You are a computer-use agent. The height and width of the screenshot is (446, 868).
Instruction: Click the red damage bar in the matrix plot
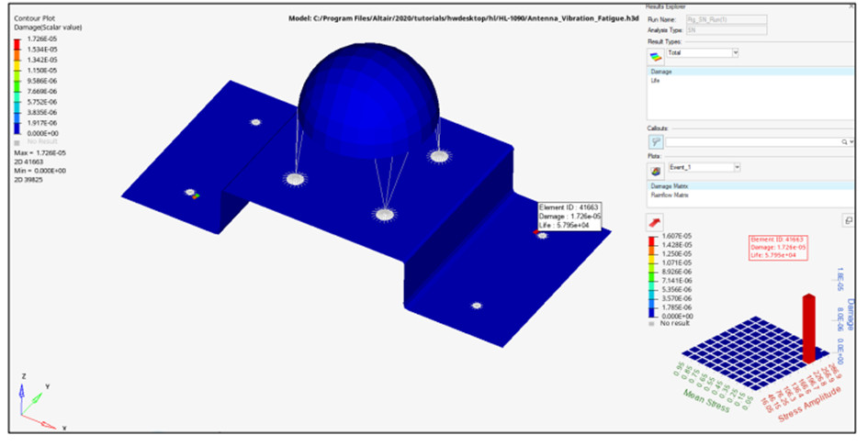click(x=808, y=326)
